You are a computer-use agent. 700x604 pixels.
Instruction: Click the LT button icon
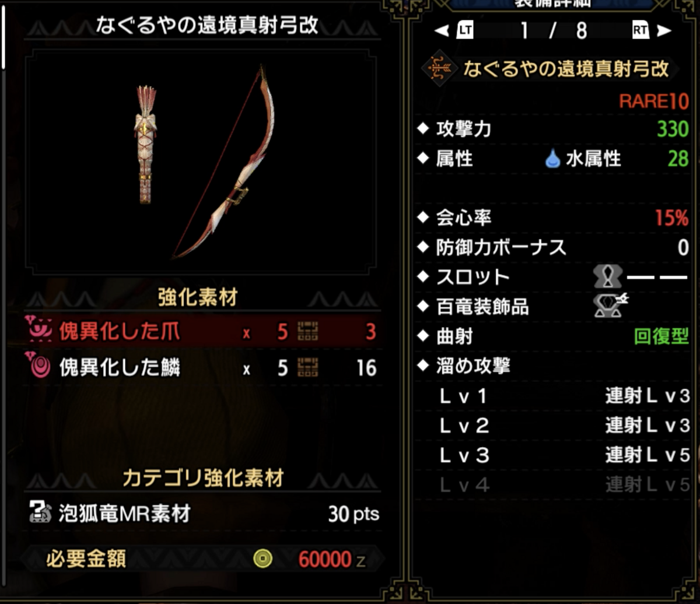pos(466,30)
